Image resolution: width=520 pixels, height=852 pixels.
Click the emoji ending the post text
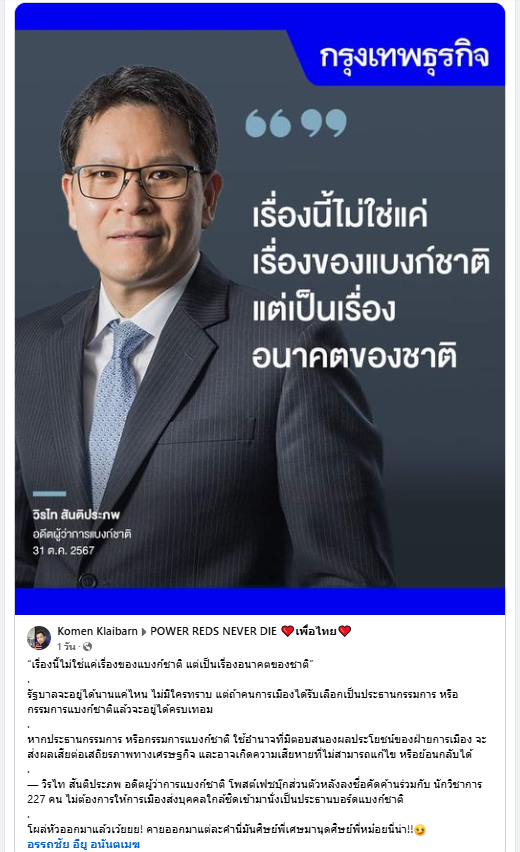pyautogui.click(x=419, y=830)
